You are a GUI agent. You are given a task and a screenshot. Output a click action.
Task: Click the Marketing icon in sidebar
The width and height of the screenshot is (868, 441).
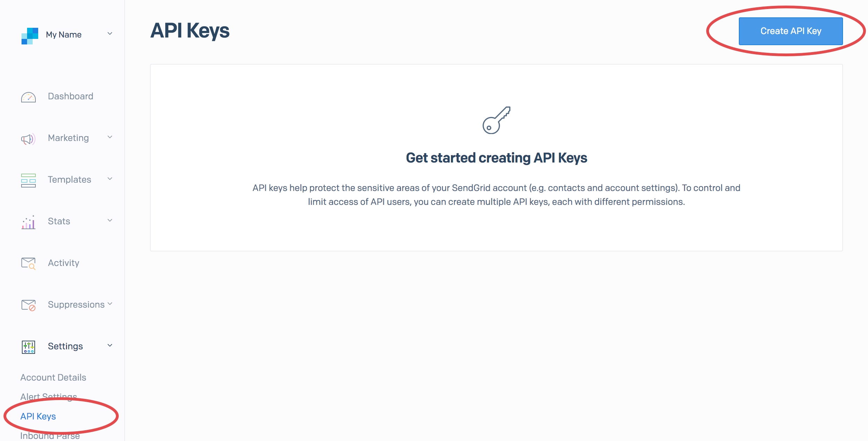point(28,137)
